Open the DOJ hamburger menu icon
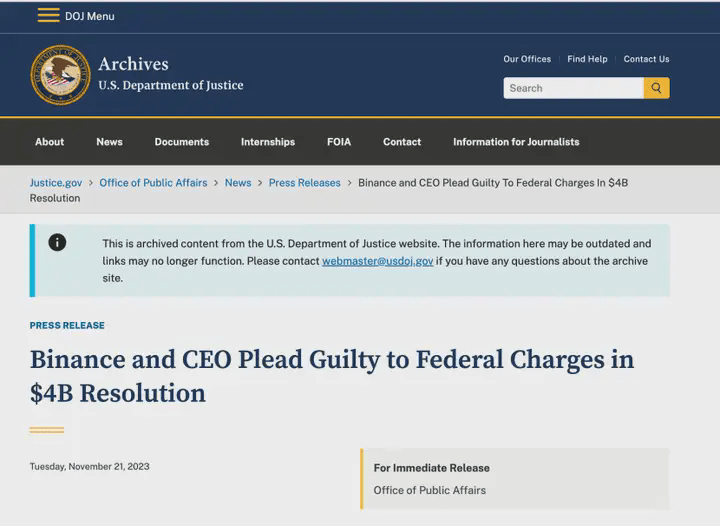The height and width of the screenshot is (526, 720). [x=48, y=15]
